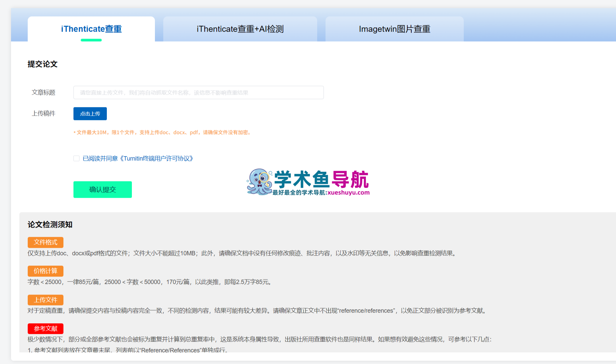Click the 对于定稿查重 upload notice line
This screenshot has width=616, height=364.
click(257, 311)
